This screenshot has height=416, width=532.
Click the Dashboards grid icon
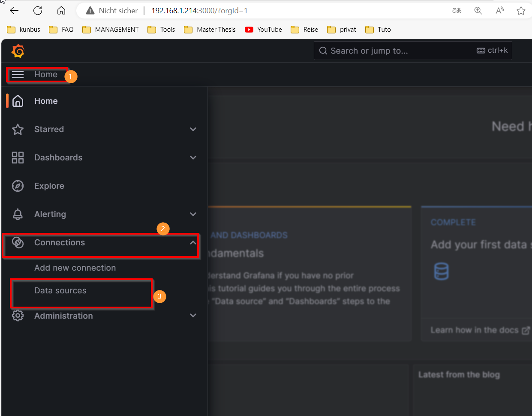point(18,157)
